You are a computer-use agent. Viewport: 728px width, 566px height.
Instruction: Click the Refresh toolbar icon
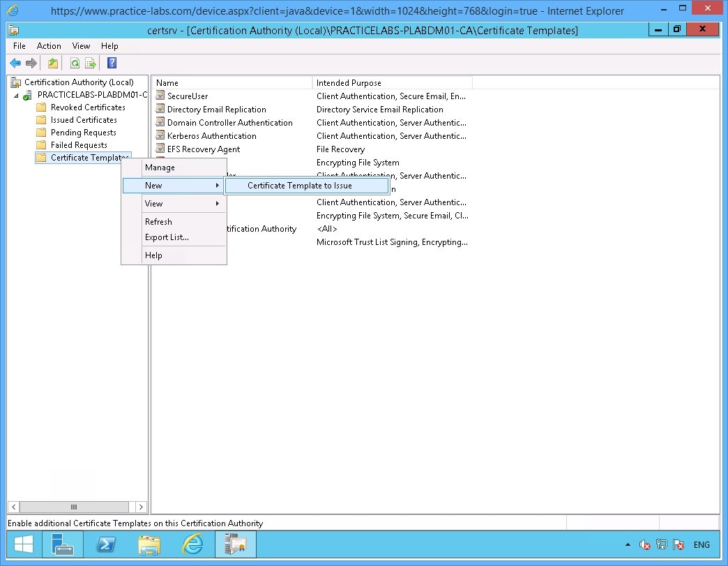point(75,63)
